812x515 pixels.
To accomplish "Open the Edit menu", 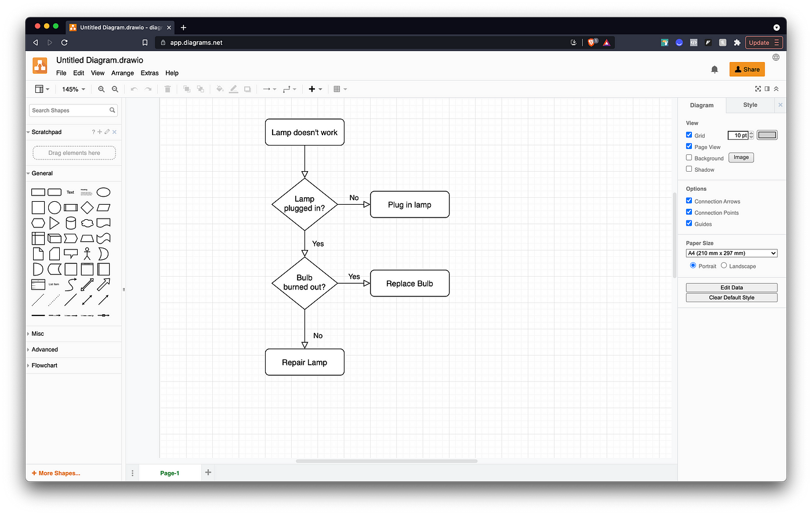I will coord(79,73).
